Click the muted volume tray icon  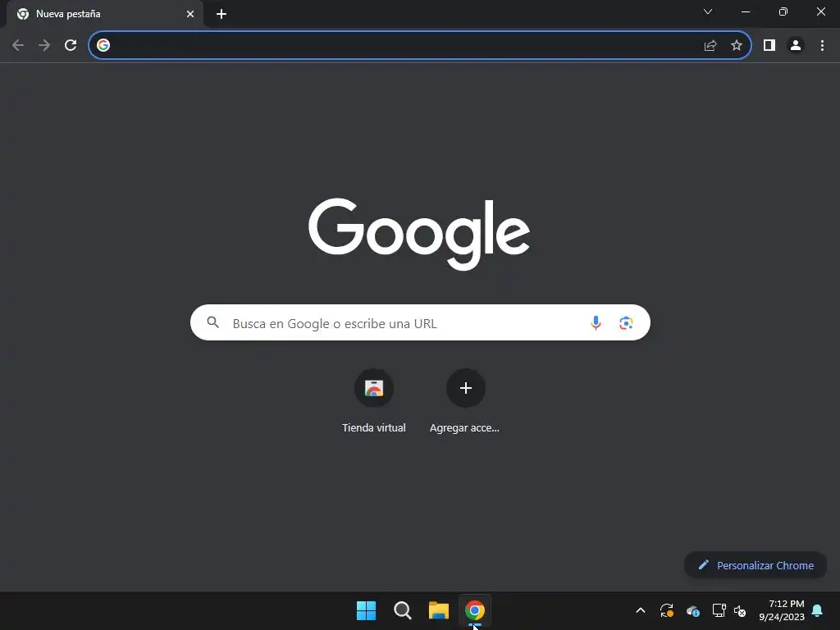pos(740,610)
